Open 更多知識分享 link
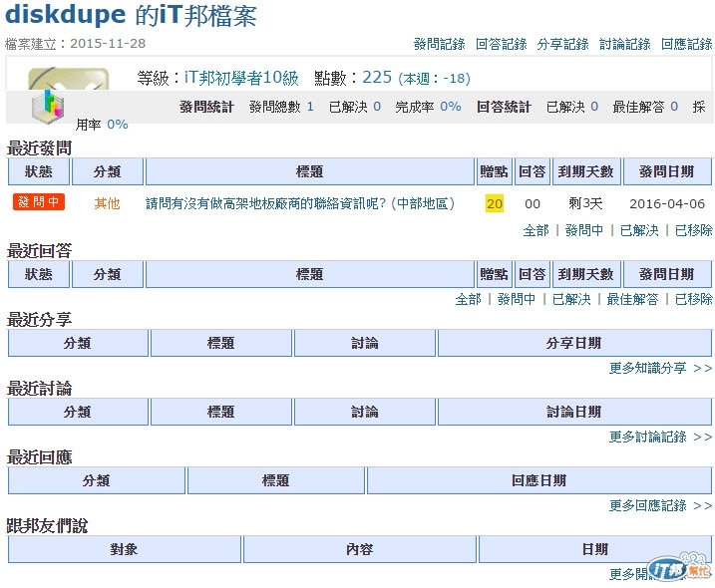 661,368
